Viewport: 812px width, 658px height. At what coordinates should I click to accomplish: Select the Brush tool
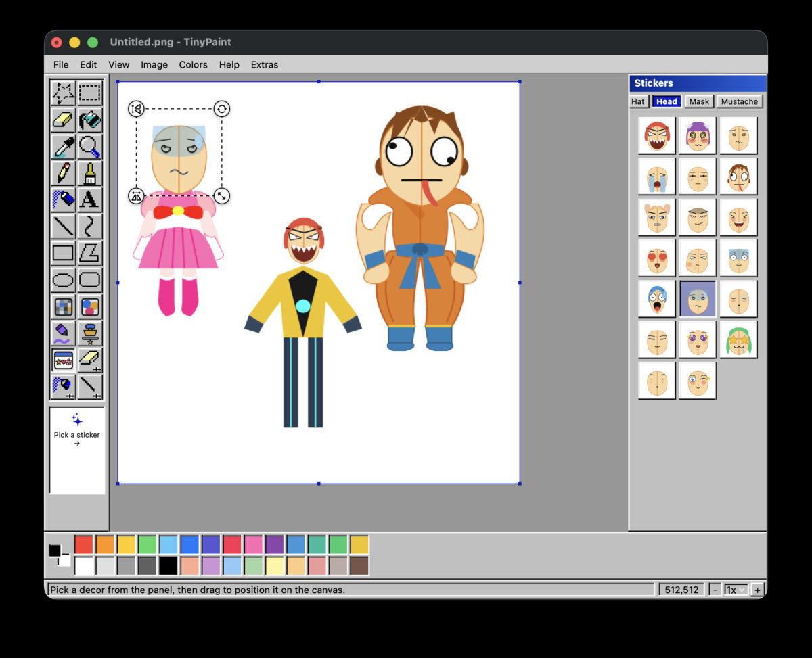(x=89, y=173)
